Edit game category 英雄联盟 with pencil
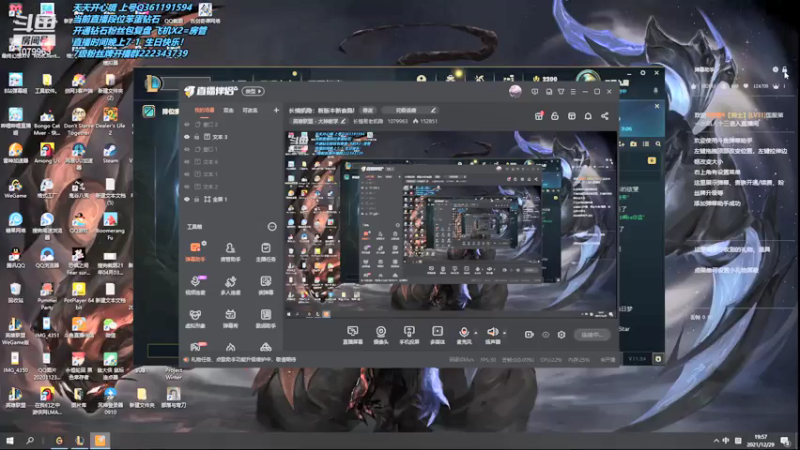Screen dimensions: 800x450 (343, 121)
